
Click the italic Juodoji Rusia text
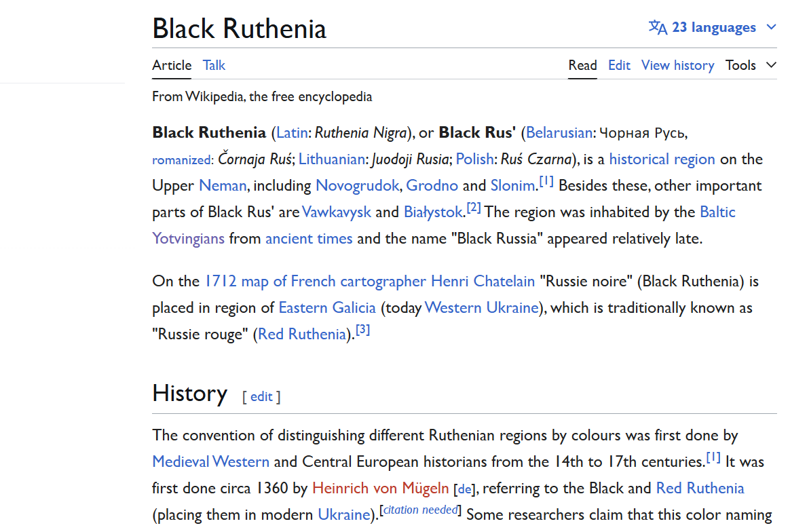pyautogui.click(x=410, y=159)
